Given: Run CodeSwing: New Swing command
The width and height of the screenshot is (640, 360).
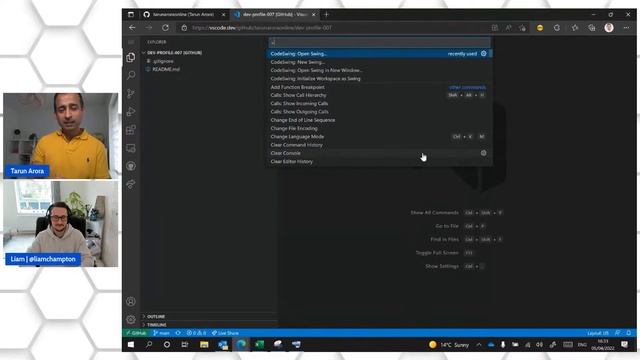Looking at the screenshot, I should tap(380, 62).
